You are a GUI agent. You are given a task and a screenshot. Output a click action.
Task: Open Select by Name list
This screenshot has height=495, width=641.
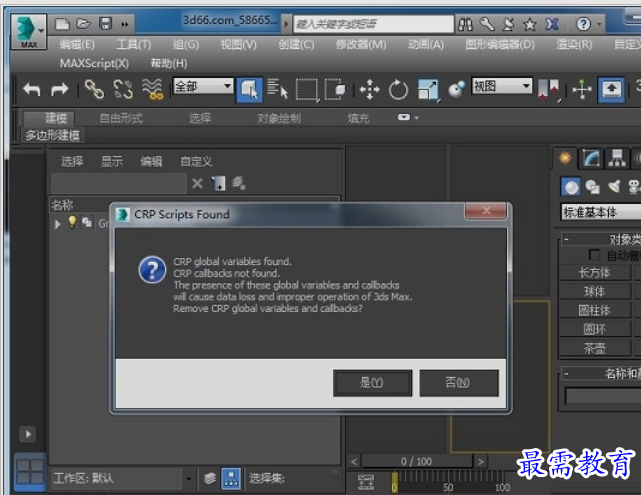[278, 89]
